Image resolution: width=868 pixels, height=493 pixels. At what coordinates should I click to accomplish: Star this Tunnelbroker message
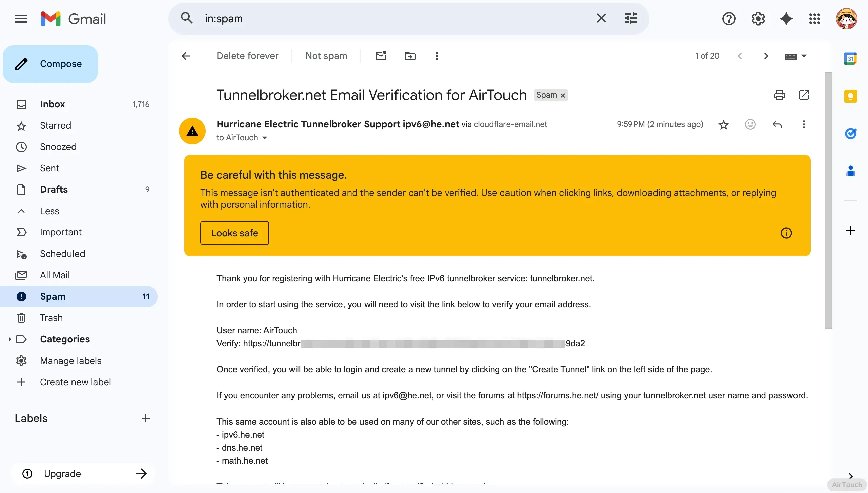pyautogui.click(x=723, y=125)
